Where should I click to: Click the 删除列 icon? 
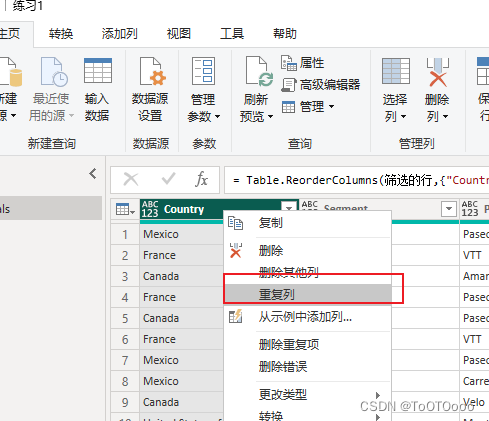coord(438,72)
